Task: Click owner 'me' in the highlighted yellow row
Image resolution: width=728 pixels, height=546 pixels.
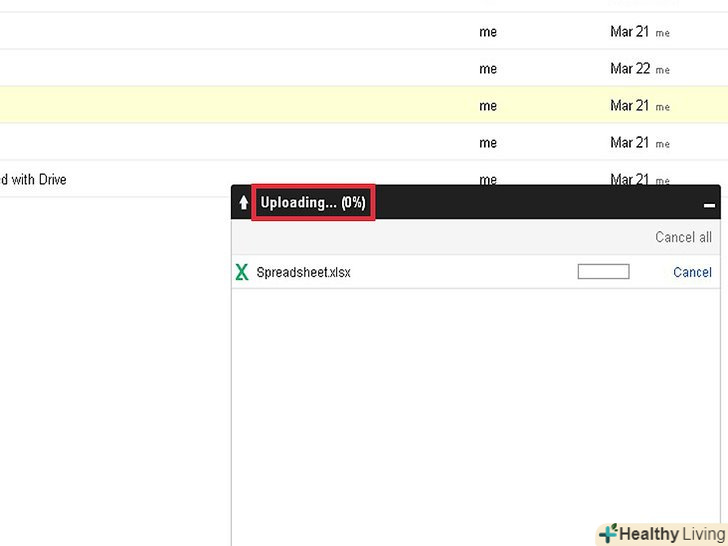Action: tap(488, 106)
